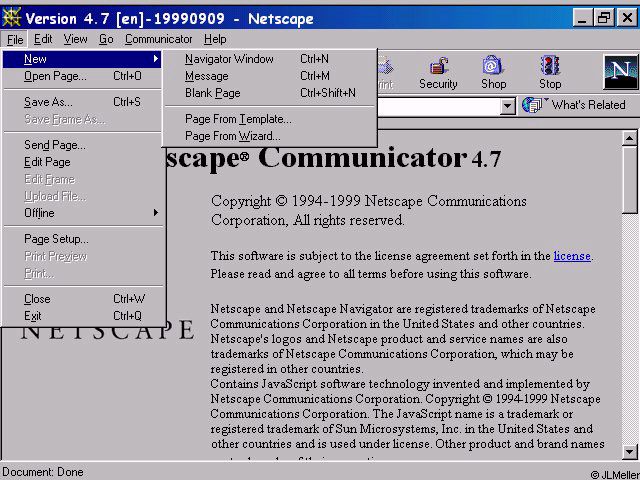Click the Netscape N logo icon
Viewport: 640px width, 480px height.
coord(620,72)
